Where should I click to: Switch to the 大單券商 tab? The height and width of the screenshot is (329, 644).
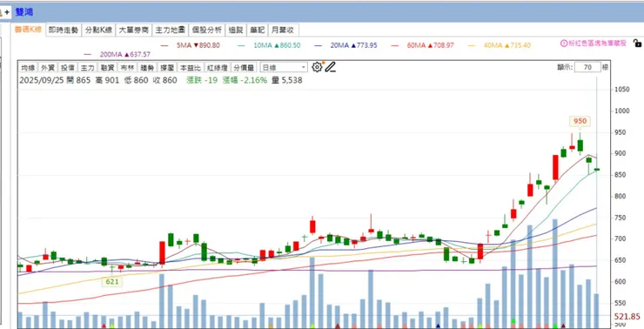click(133, 30)
